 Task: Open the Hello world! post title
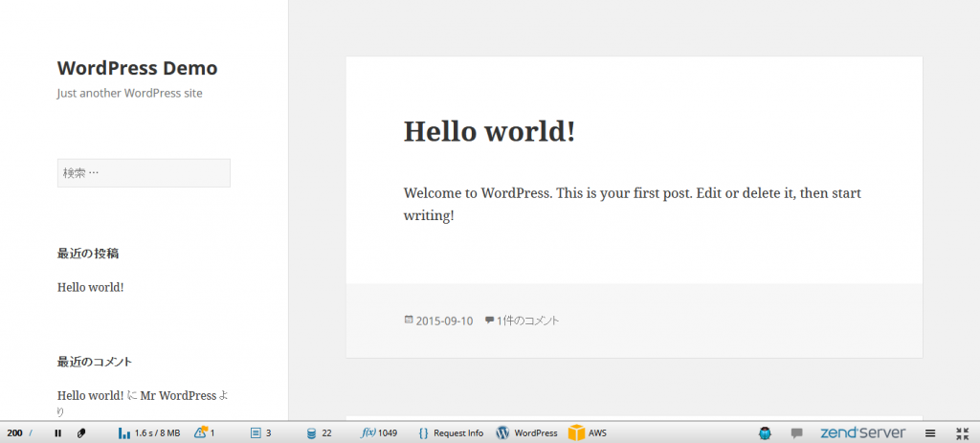489,131
